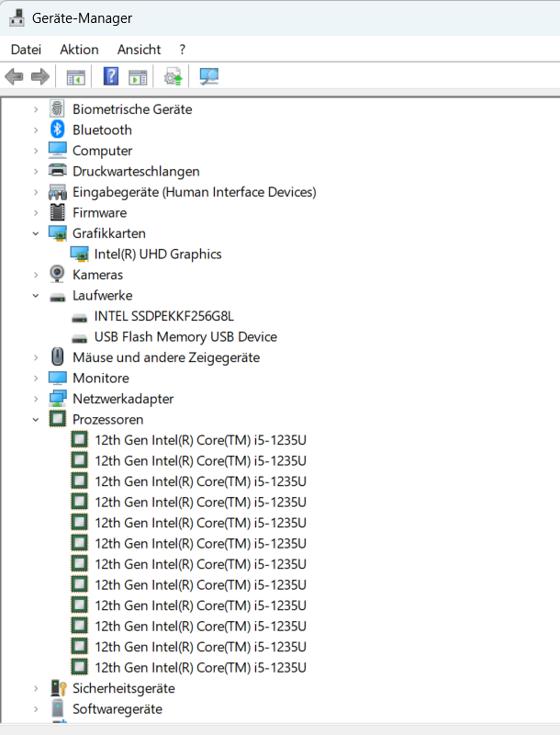Expand Eingabegeräte (Human Interface Devices)
Viewport: 560px width, 735px height.
(x=36, y=192)
